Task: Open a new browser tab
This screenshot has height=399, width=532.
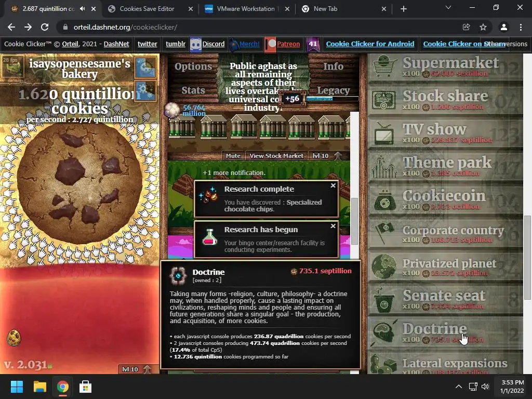Action: [403, 9]
